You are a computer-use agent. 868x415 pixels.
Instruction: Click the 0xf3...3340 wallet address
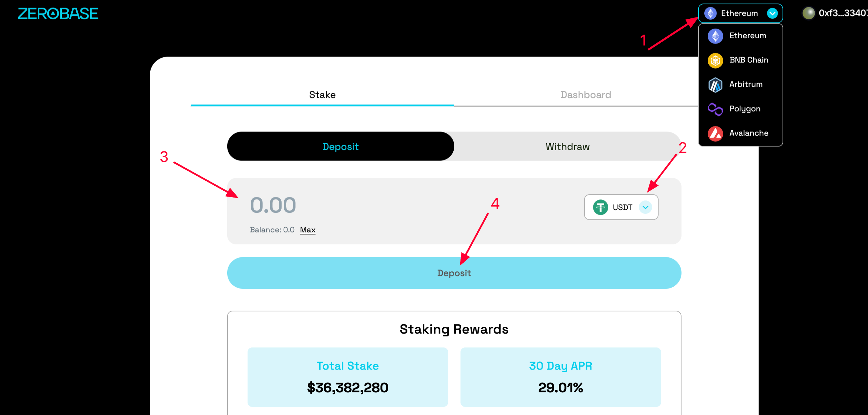(842, 13)
